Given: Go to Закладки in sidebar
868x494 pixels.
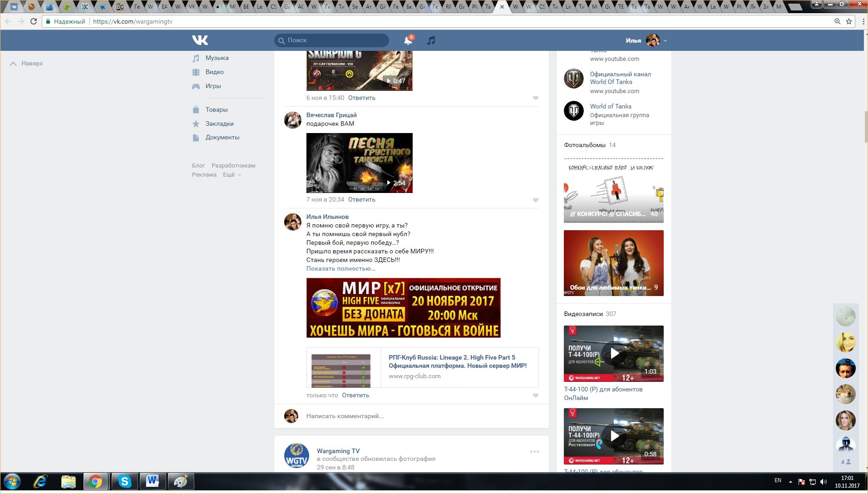Looking at the screenshot, I should click(219, 123).
